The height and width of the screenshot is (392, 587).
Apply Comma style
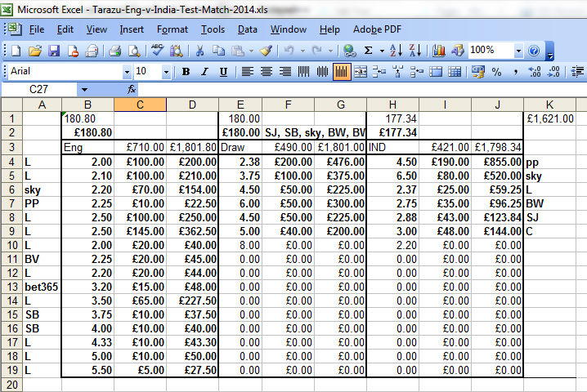tap(516, 72)
